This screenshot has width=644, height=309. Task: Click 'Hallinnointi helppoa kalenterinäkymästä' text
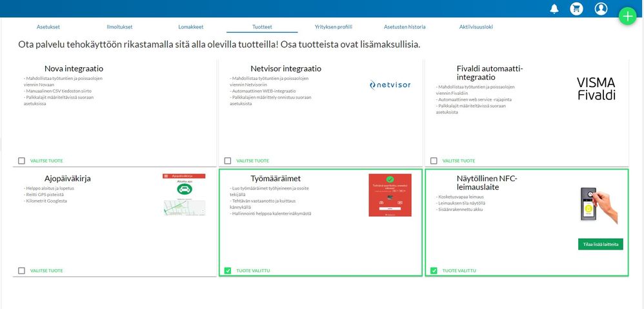[x=270, y=214]
